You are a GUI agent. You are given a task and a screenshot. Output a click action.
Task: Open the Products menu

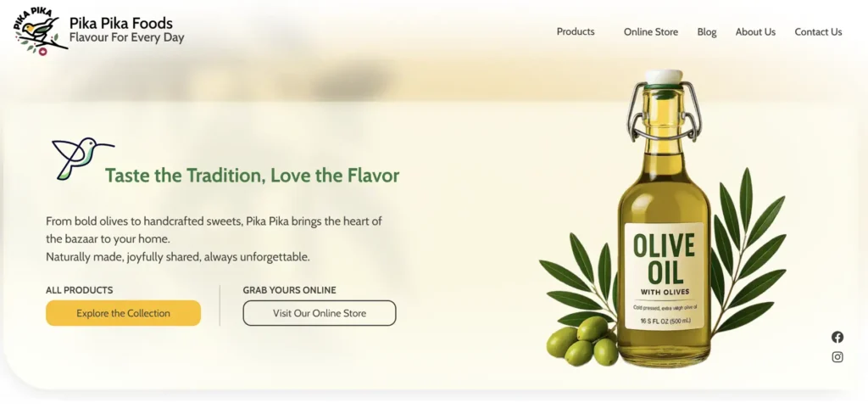576,31
